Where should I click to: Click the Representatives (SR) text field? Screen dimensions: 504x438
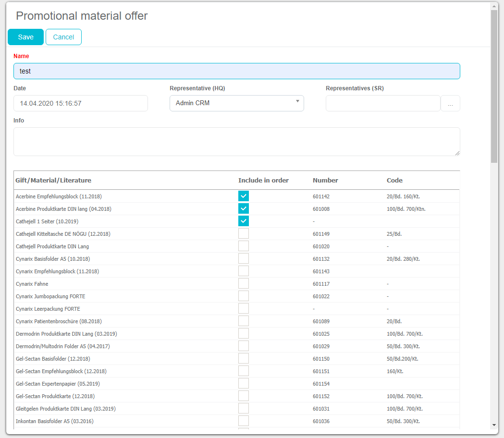pos(383,103)
